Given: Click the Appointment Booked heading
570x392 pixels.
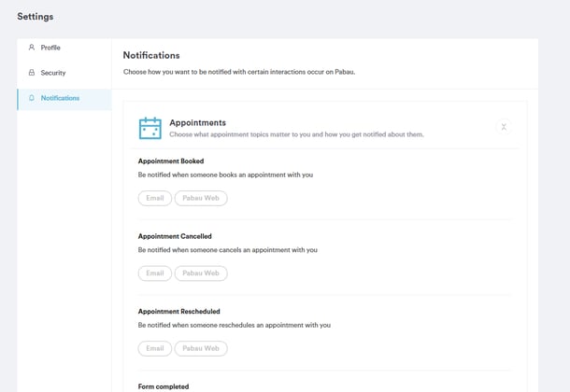Looking at the screenshot, I should point(171,161).
